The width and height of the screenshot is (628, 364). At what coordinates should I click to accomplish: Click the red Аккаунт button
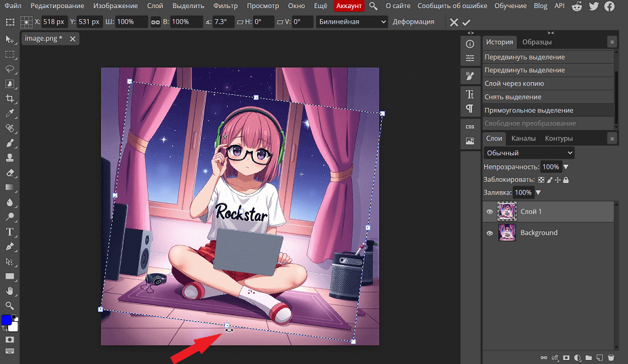pyautogui.click(x=349, y=5)
